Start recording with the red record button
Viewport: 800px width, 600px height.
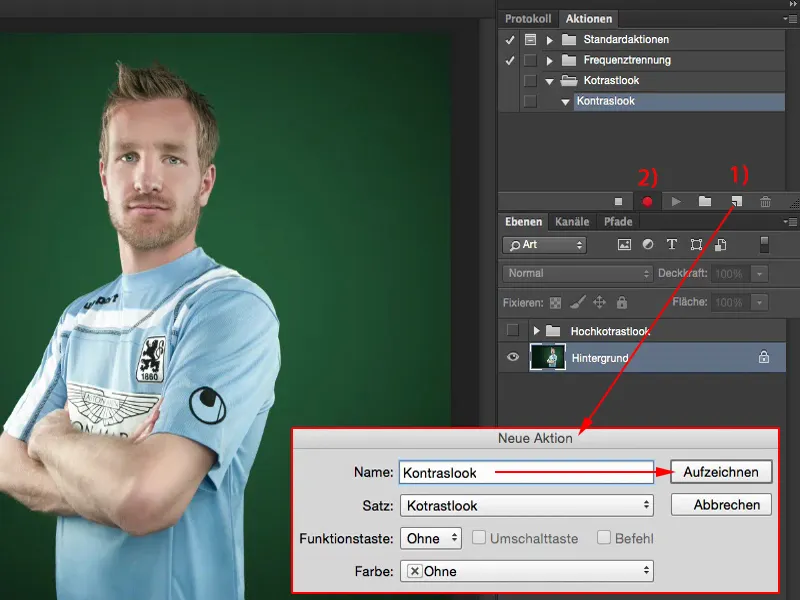tap(647, 202)
